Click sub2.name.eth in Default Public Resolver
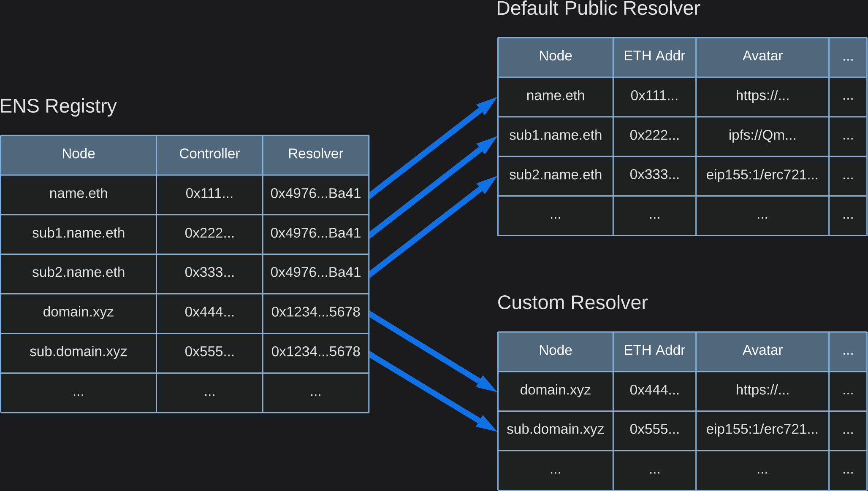The width and height of the screenshot is (868, 491). click(x=555, y=175)
